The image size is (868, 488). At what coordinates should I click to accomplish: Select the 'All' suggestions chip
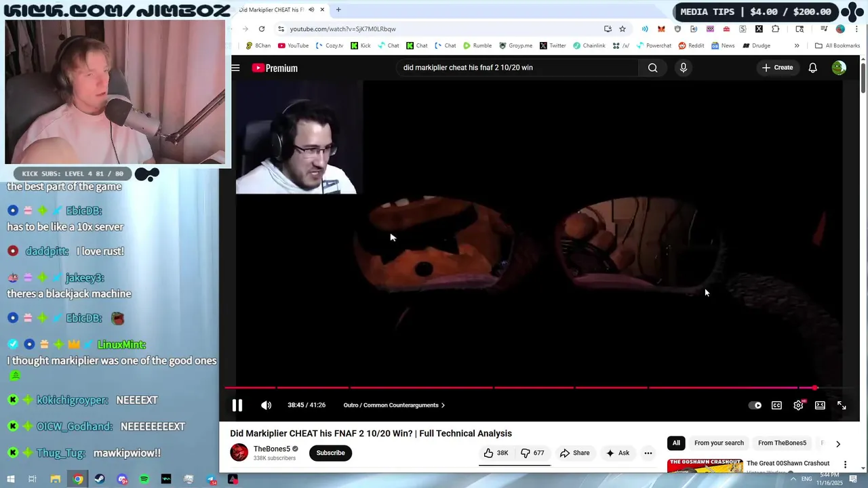676,443
